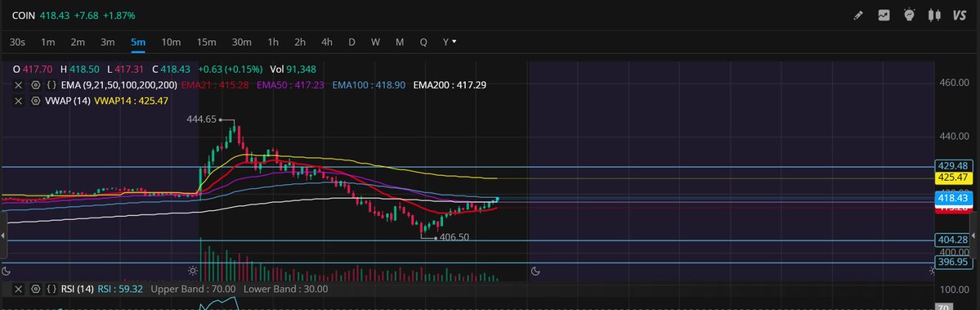980x310 pixels.
Task: Click the moon marker after the last candle
Action: tap(535, 271)
